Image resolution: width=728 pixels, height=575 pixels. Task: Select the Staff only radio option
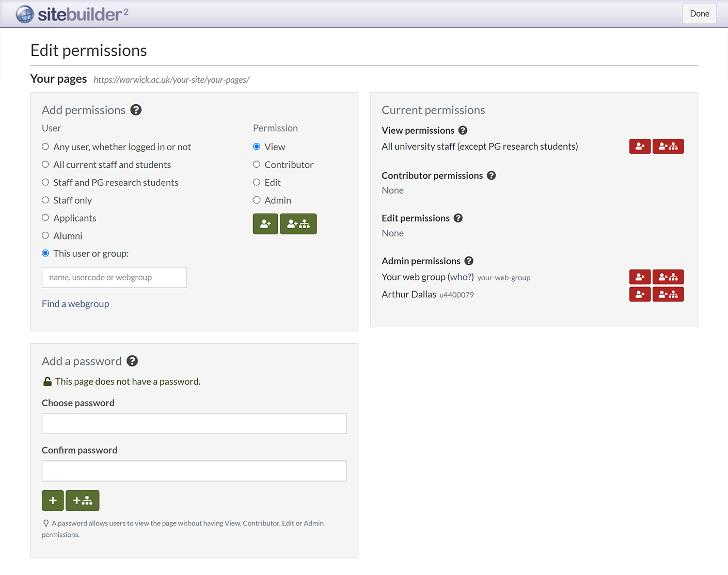click(x=45, y=200)
